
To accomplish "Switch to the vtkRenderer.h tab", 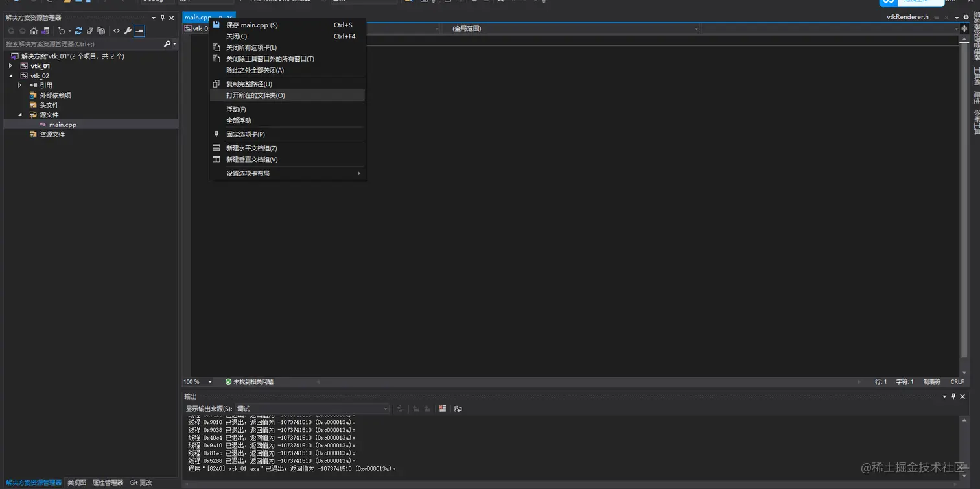I will coord(907,17).
